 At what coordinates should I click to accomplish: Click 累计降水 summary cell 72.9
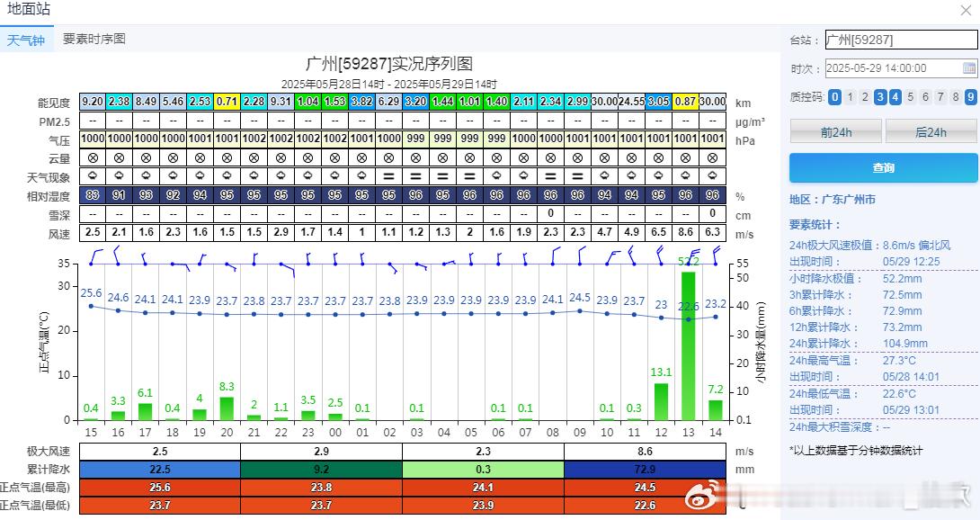point(645,470)
